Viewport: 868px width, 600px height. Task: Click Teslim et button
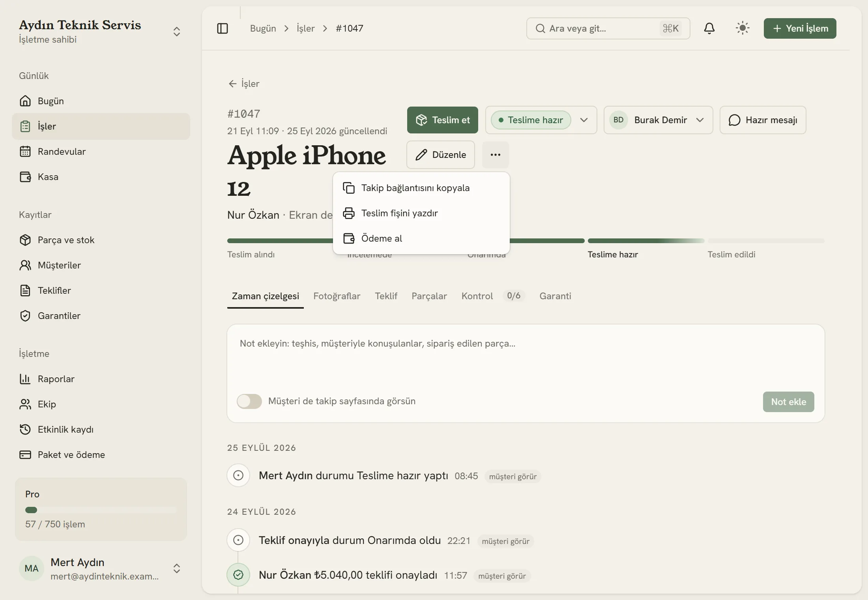(x=443, y=120)
